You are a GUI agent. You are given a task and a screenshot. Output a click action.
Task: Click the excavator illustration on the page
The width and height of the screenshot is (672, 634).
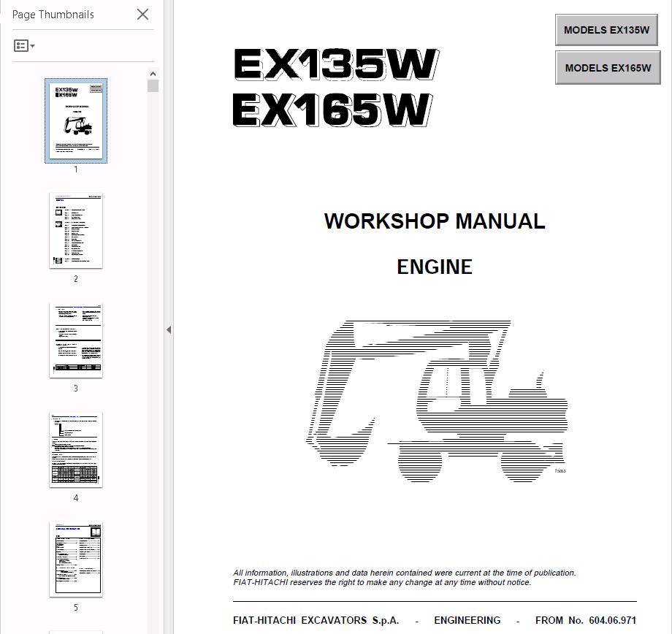point(436,401)
